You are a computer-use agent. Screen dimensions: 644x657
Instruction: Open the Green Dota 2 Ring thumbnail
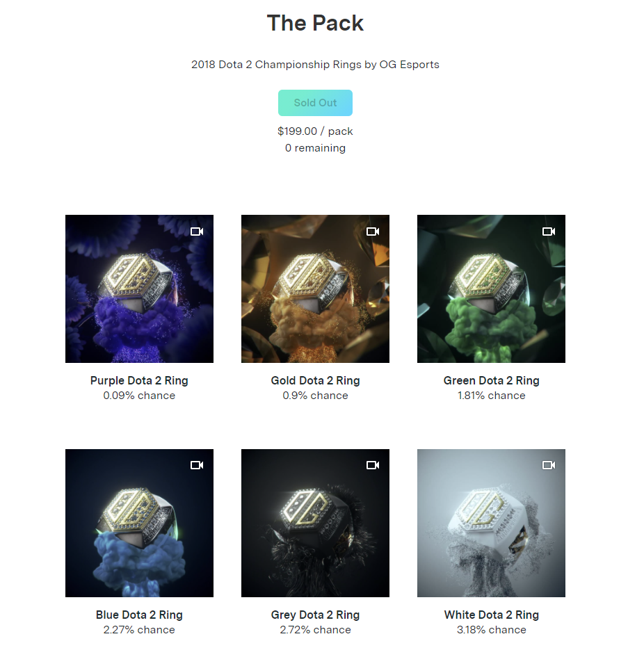pyautogui.click(x=492, y=289)
